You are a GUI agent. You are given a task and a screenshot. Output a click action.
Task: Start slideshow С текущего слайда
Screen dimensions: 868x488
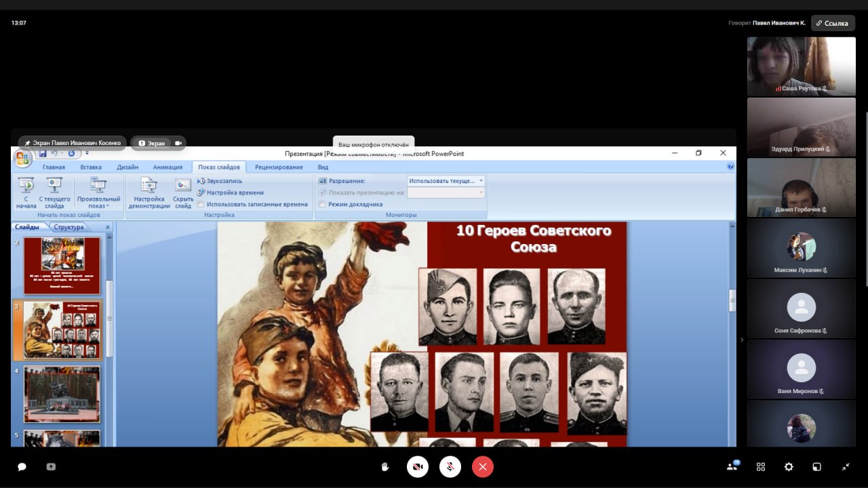click(x=54, y=192)
